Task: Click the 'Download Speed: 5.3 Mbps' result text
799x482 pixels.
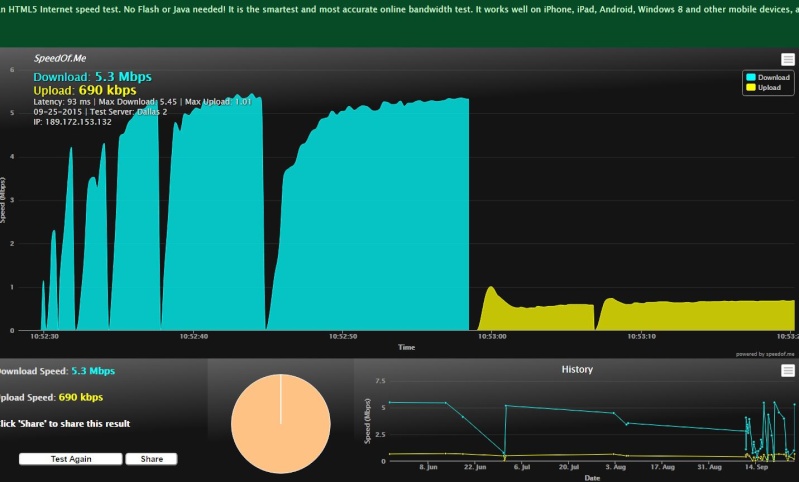Action: 57,371
